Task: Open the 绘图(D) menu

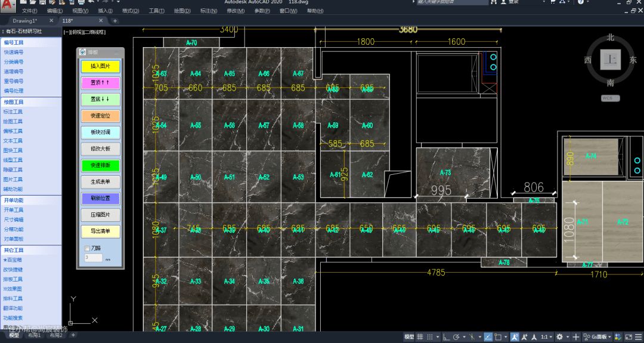Action: [182, 11]
